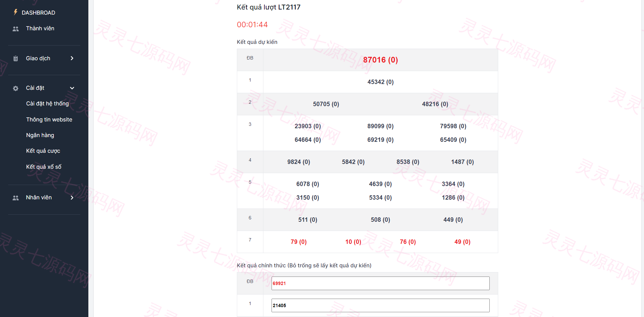The image size is (644, 317).
Task: Select prize 7 result 10 (0)
Action: (353, 242)
